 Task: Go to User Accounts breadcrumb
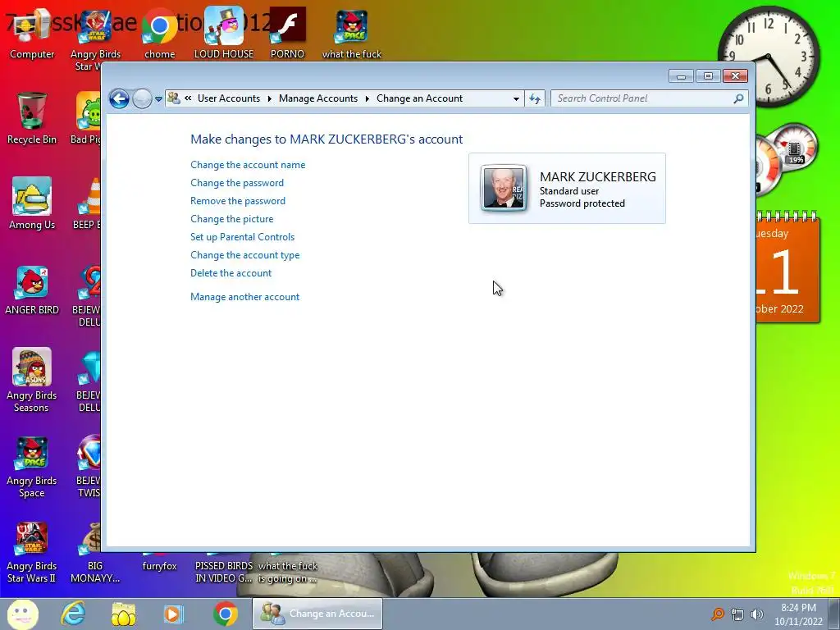tap(229, 98)
